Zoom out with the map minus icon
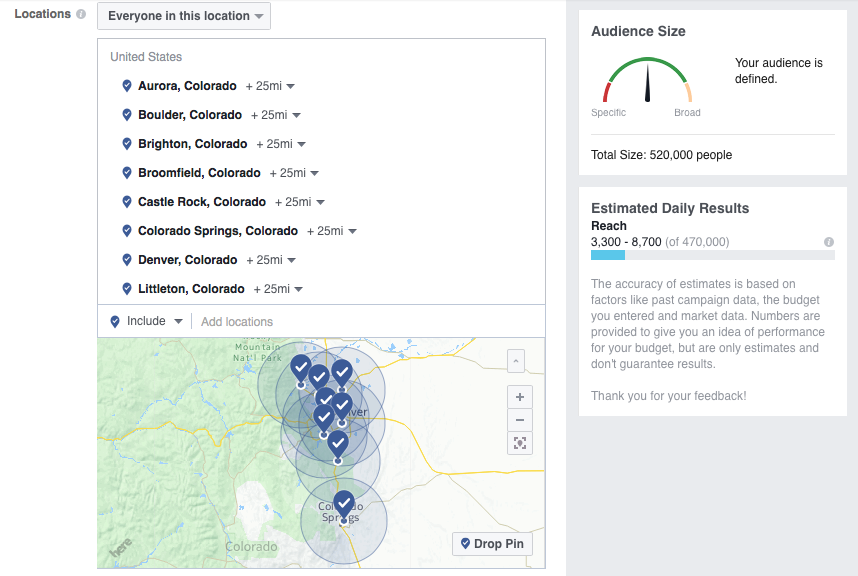 (520, 420)
